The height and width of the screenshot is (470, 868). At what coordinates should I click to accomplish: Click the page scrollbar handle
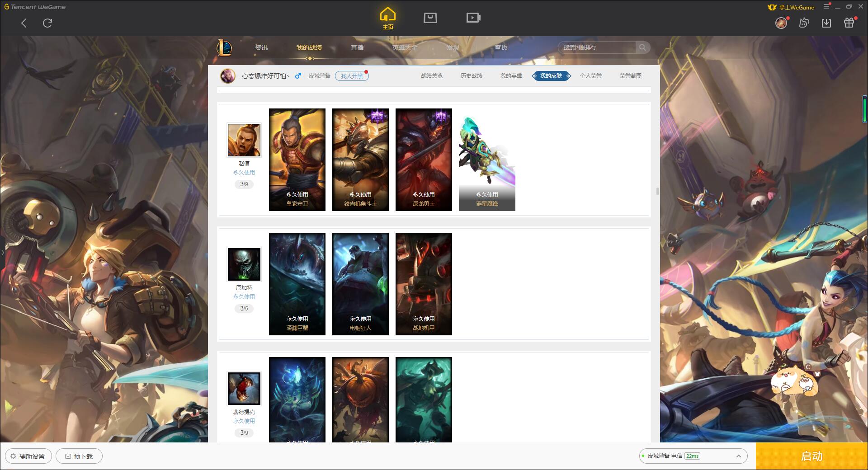coord(657,192)
